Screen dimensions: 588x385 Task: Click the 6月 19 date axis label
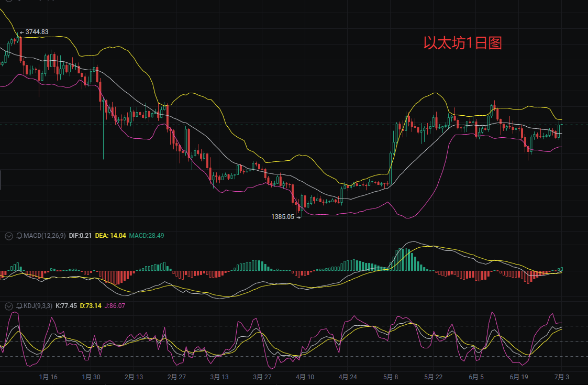point(519,377)
